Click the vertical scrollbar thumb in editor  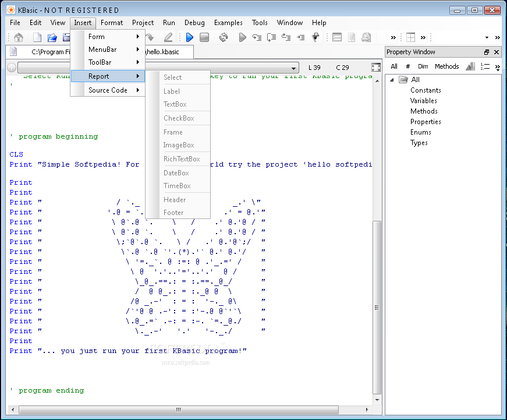tap(377, 307)
